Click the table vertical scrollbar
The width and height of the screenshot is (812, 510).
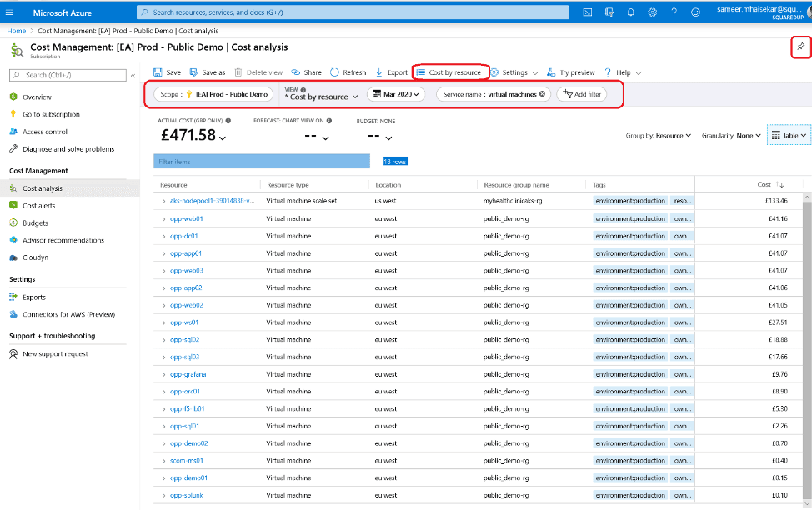pos(807,349)
